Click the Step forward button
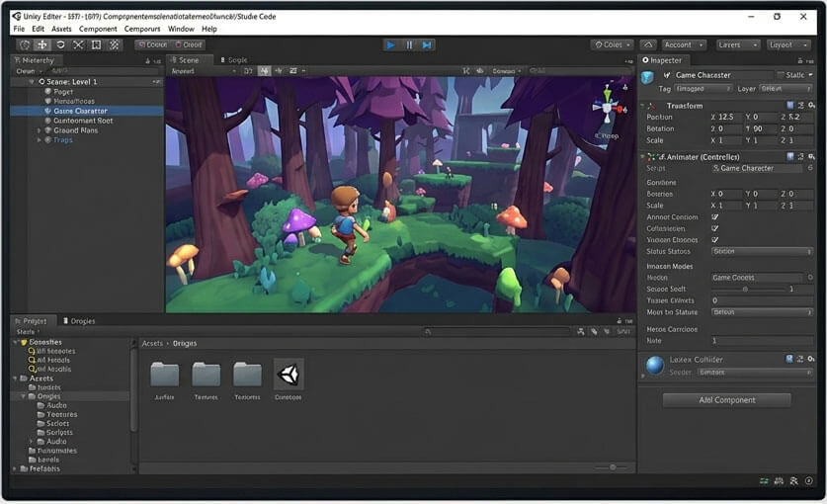The height and width of the screenshot is (504, 827). pos(427,44)
